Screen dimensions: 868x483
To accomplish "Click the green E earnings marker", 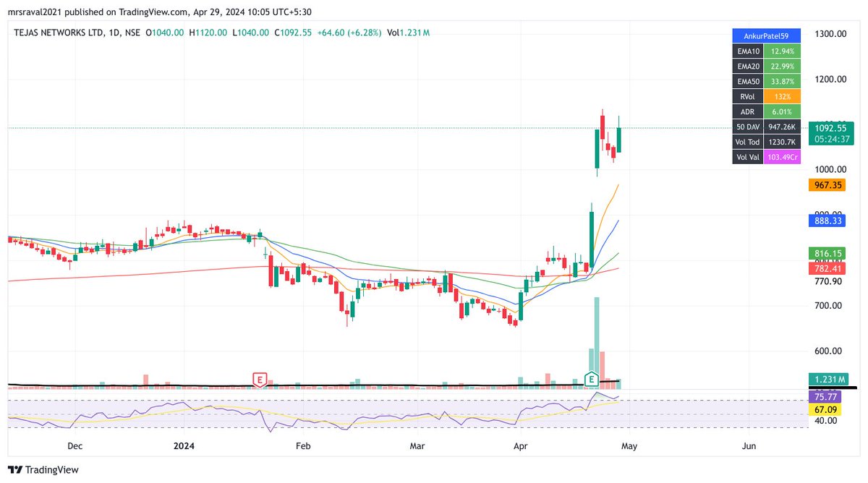I will point(592,379).
